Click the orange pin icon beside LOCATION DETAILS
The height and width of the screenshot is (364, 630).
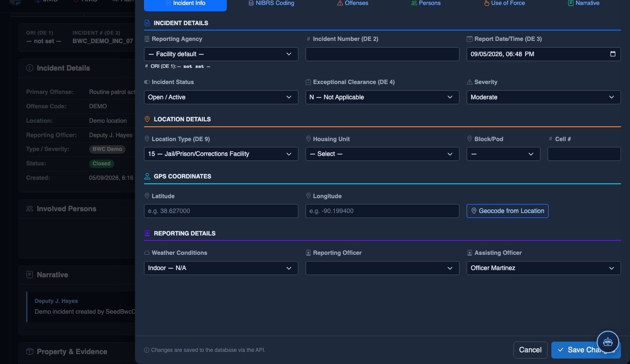tap(147, 119)
